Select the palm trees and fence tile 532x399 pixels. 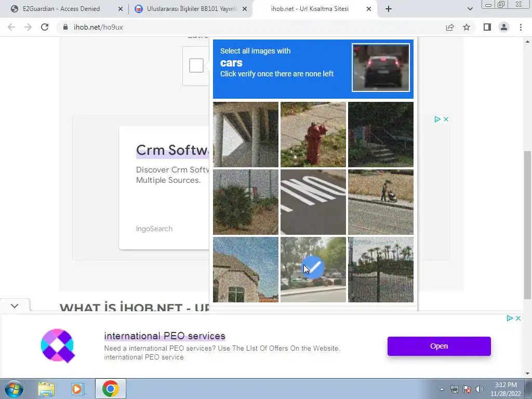pos(381,270)
